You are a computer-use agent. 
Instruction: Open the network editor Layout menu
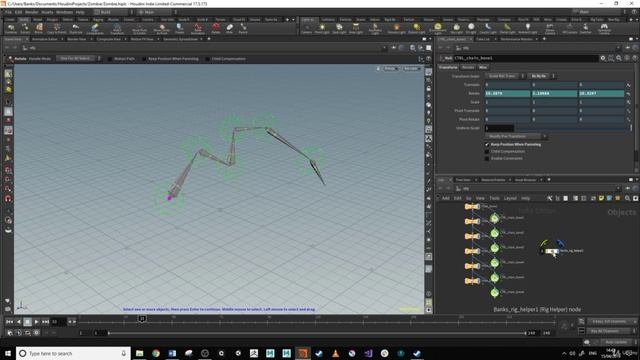(510, 198)
